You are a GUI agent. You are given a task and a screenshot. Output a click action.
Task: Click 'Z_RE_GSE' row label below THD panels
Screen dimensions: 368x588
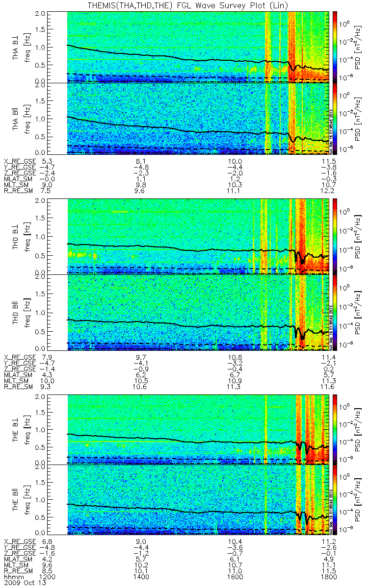(20, 369)
